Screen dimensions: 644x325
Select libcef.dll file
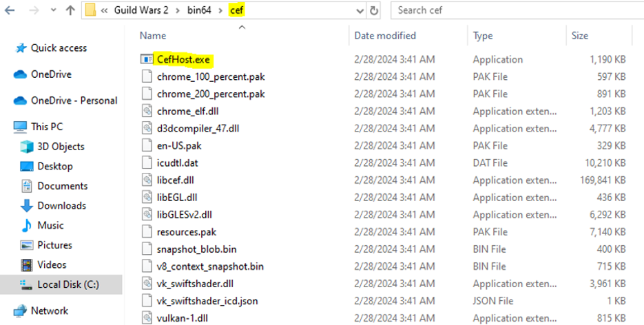pos(176,180)
